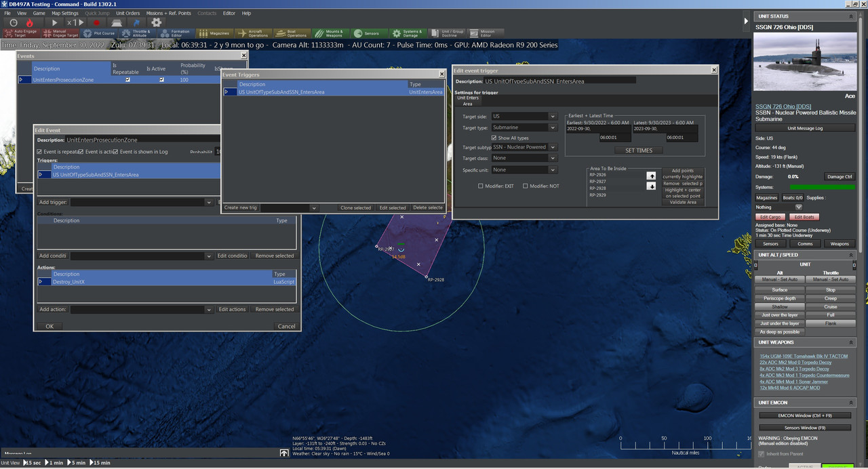This screenshot has width=868, height=469.
Task: Click the clock icon in the toolbar
Action: pyautogui.click(x=14, y=22)
